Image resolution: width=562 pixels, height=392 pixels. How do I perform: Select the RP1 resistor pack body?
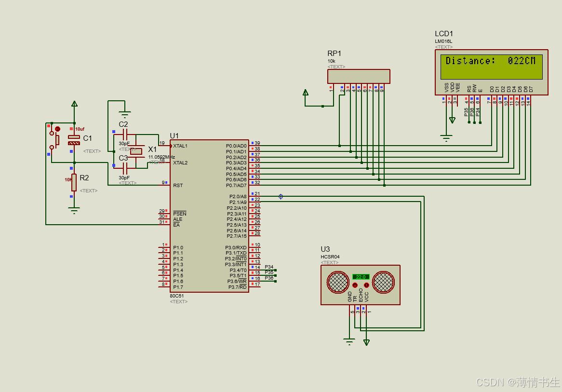359,76
